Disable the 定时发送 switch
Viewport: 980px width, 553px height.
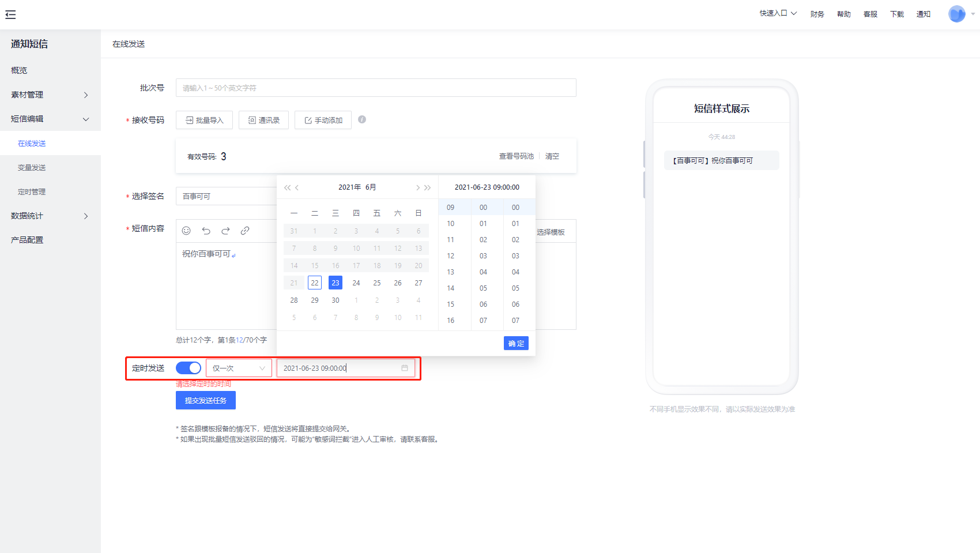point(189,368)
